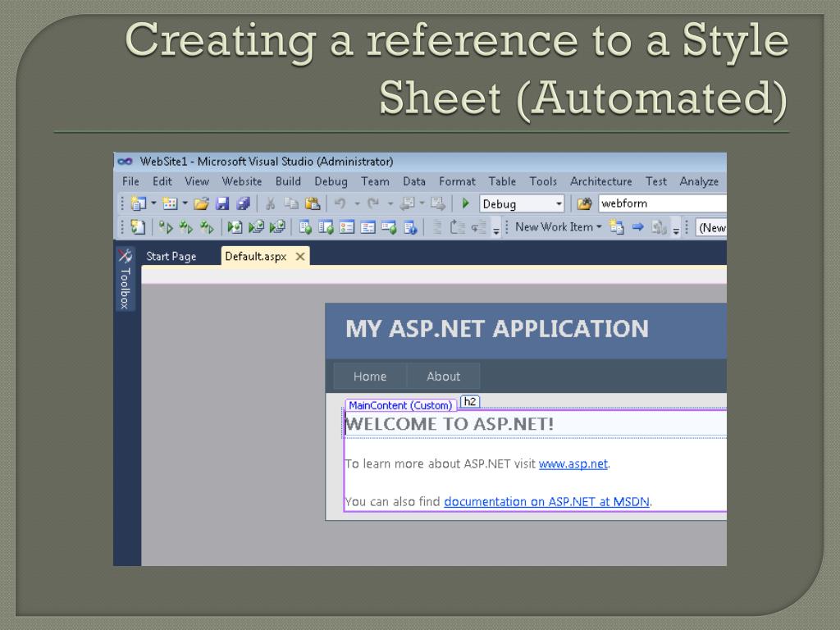Open the Navigate Backward dropdown arrow
This screenshot has height=630, width=840.
422,203
